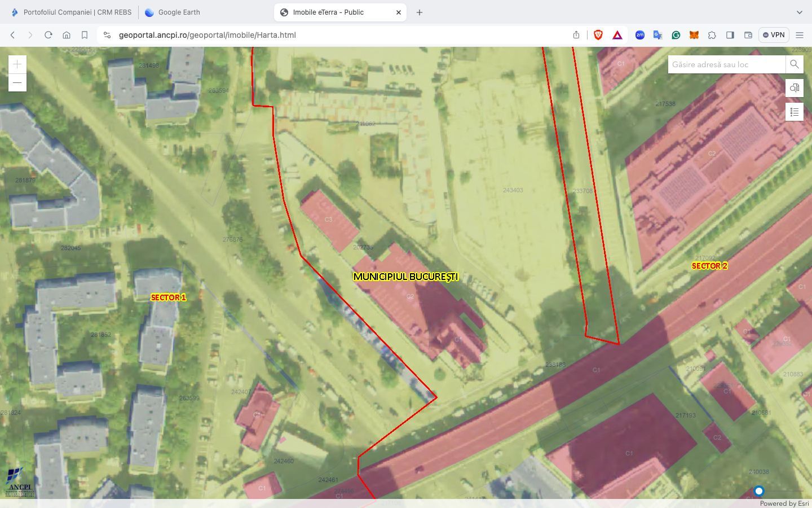
Task: Open the Google Translate extension
Action: tap(657, 35)
